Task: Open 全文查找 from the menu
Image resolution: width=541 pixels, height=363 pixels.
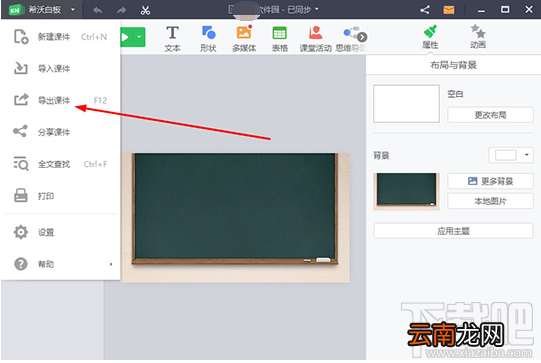Action: click(61, 164)
